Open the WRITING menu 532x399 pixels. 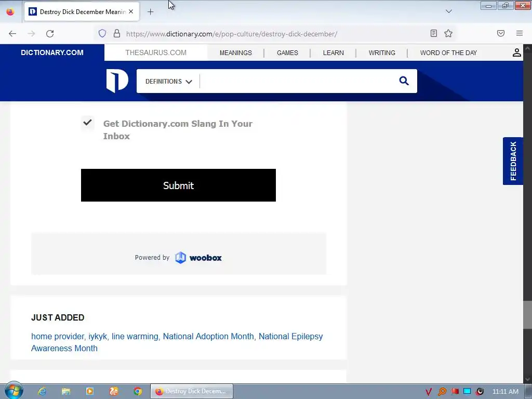tap(382, 53)
